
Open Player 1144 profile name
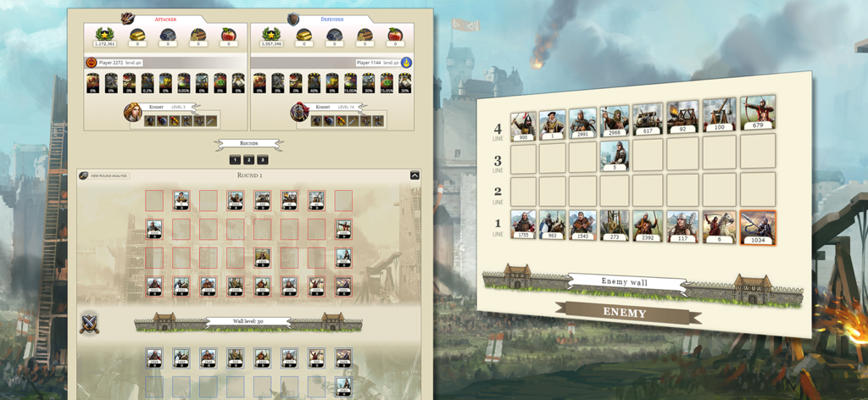coord(370,63)
